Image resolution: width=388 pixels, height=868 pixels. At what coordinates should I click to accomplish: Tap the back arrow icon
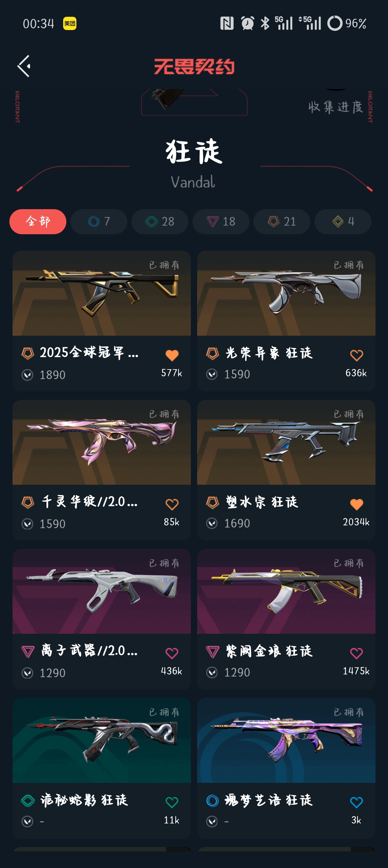click(x=24, y=66)
